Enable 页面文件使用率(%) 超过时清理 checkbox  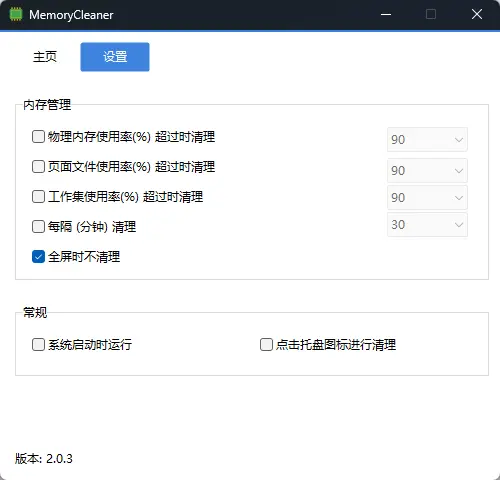click(x=38, y=166)
